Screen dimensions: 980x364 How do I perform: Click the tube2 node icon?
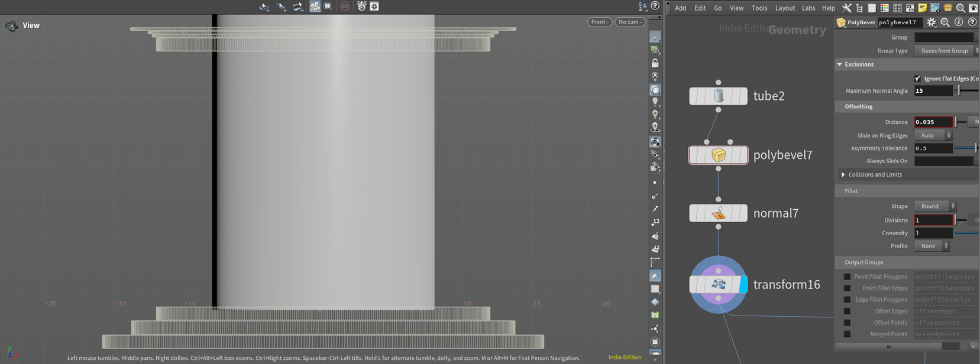tap(719, 96)
